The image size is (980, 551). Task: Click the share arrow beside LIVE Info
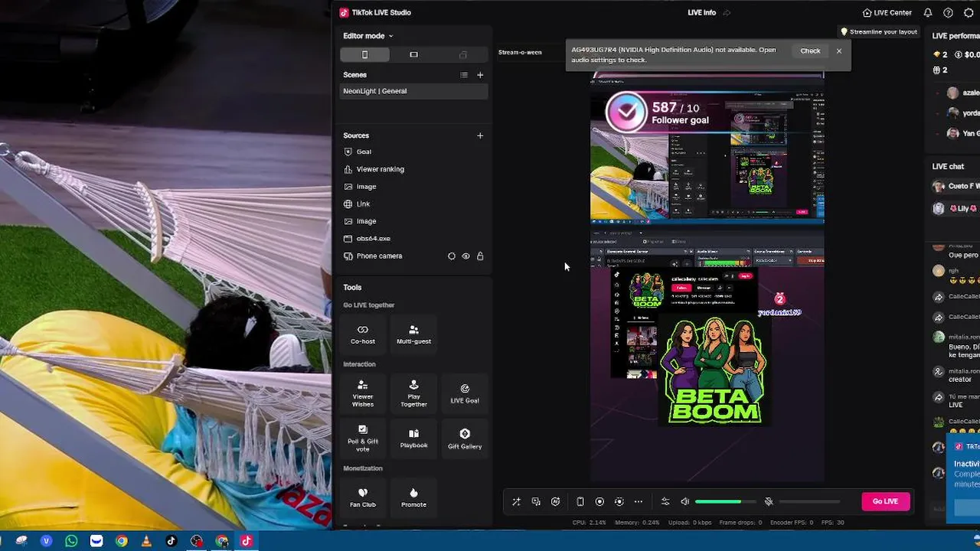(727, 13)
